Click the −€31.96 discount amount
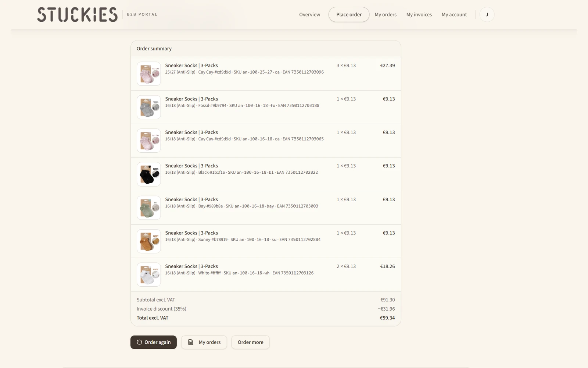The width and height of the screenshot is (588, 368). coord(386,309)
